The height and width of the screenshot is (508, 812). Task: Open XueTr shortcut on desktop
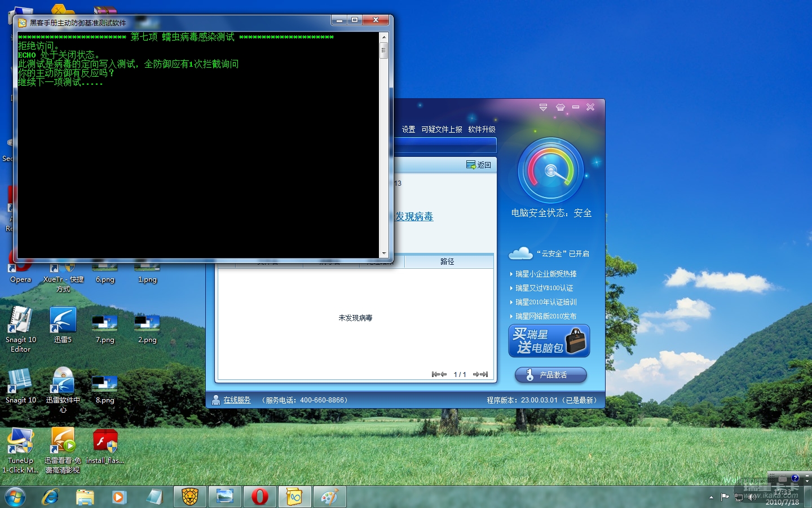(63, 274)
